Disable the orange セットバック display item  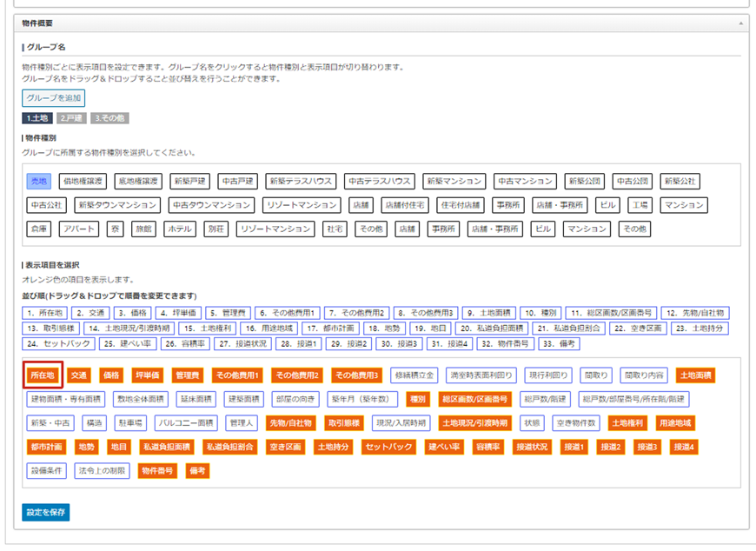tap(389, 447)
